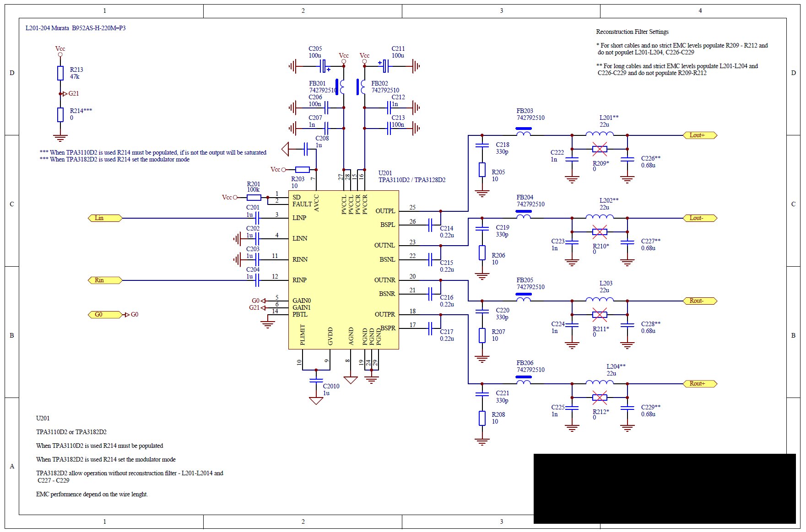
Task: Click the PLIMIT pin label on U201
Action: pyautogui.click(x=303, y=335)
